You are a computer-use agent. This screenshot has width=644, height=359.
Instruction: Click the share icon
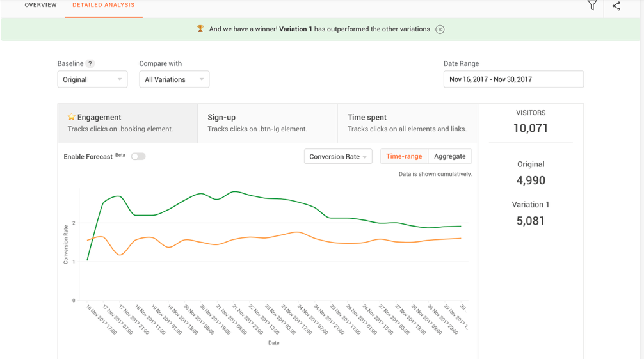tap(616, 6)
